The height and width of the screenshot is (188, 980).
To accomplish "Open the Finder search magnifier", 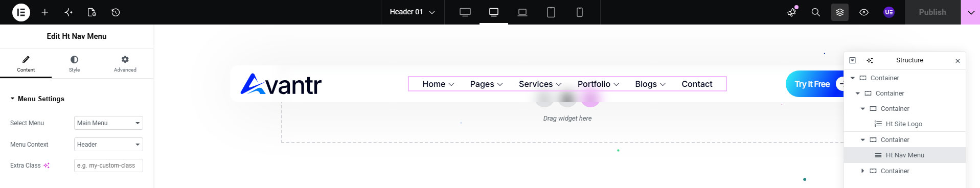I will point(816,12).
